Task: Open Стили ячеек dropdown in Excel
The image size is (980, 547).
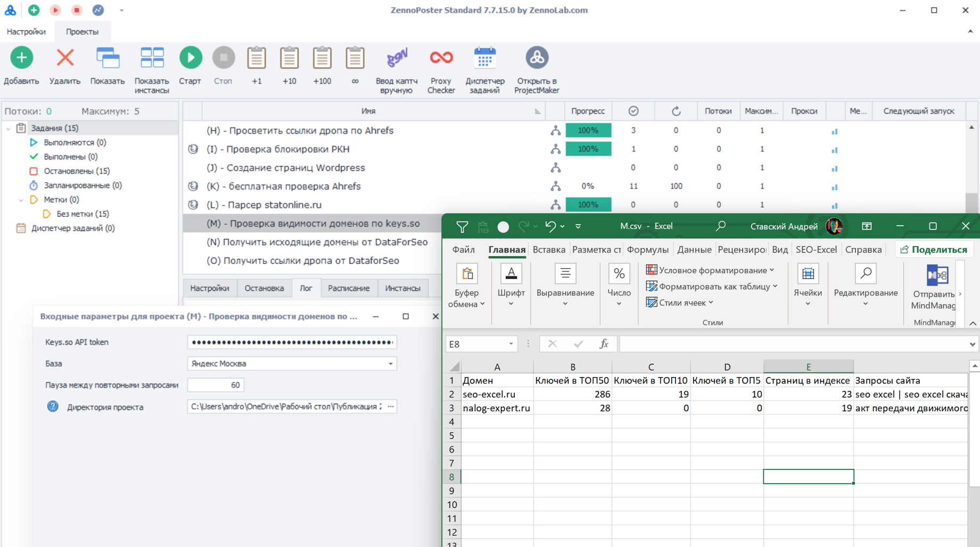Action: pyautogui.click(x=679, y=303)
